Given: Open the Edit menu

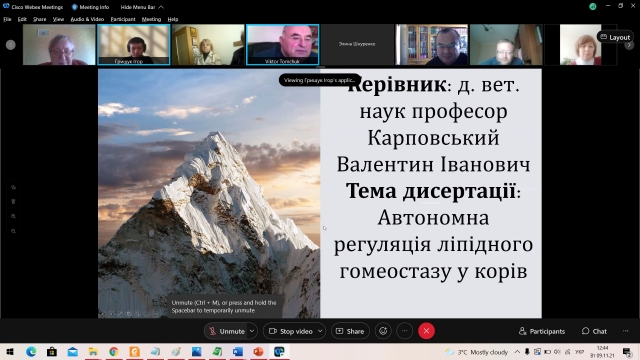Looking at the screenshot, I should point(22,19).
